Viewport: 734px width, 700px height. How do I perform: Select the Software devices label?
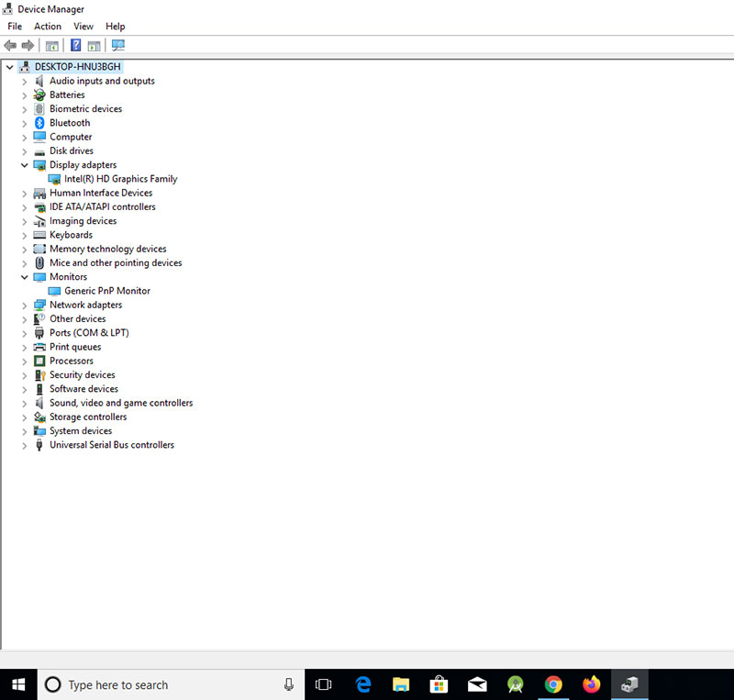tap(83, 389)
